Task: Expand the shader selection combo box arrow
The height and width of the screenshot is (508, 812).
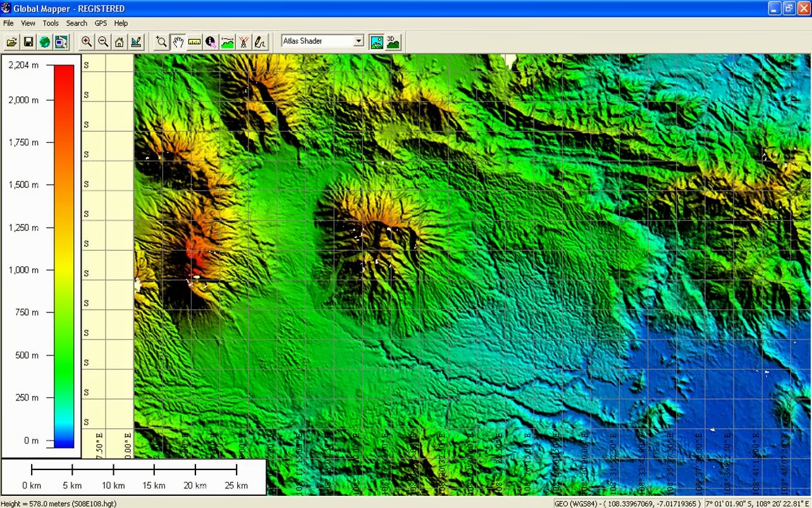Action: (x=359, y=40)
